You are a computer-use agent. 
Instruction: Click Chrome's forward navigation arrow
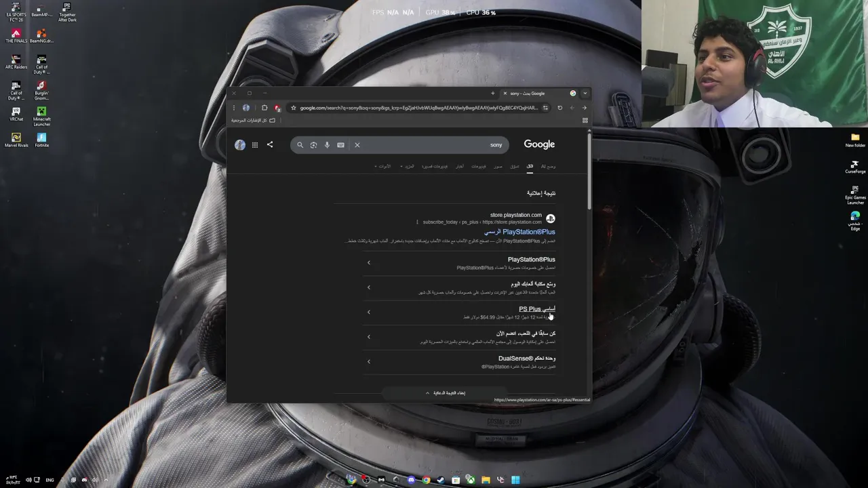point(572,108)
